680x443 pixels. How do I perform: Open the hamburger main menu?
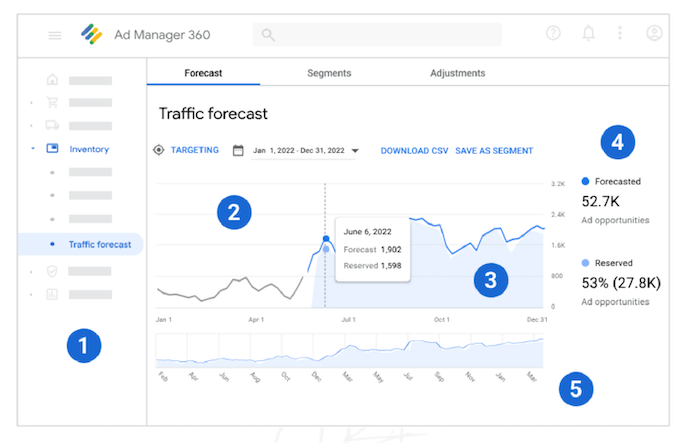pyautogui.click(x=55, y=35)
